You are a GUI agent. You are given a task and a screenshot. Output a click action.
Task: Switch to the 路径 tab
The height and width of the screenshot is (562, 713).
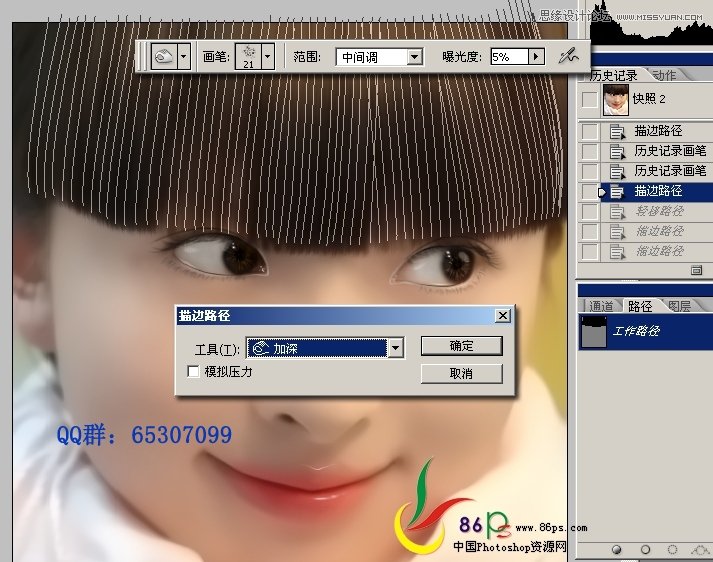[640, 306]
